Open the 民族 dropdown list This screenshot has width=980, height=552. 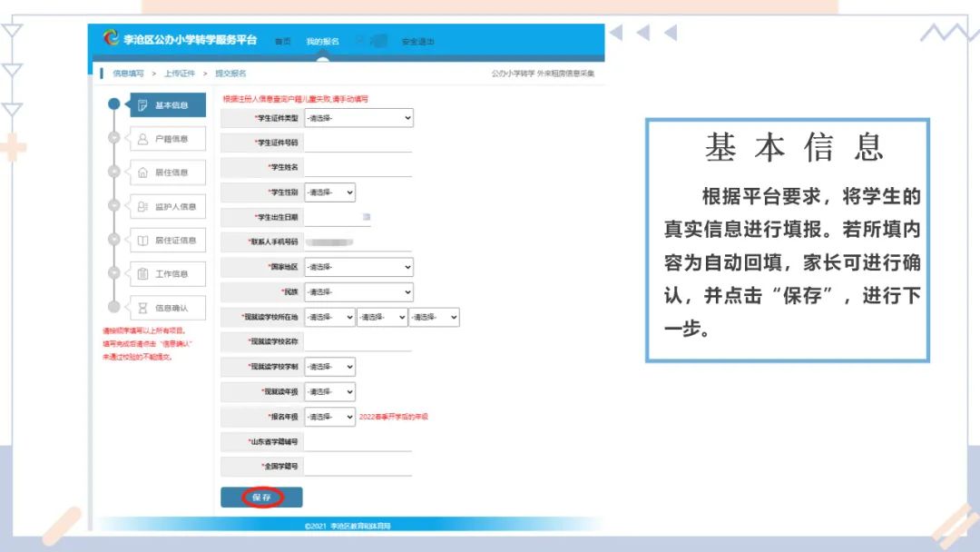(x=360, y=291)
